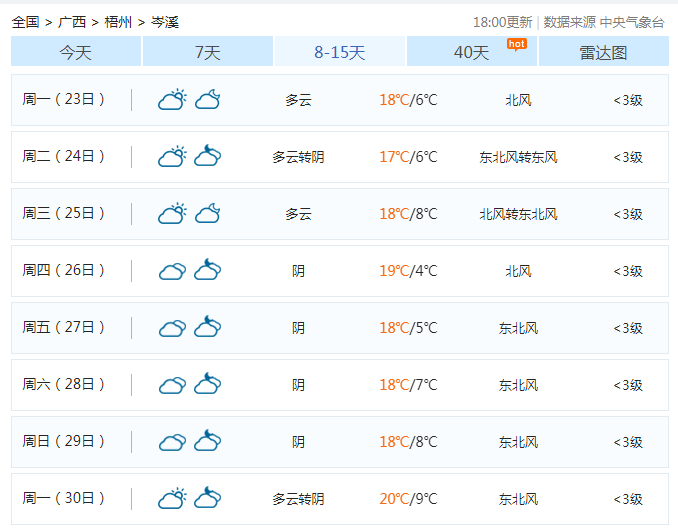Open the 广西 breadcrumb link
The image size is (678, 531).
(71, 21)
